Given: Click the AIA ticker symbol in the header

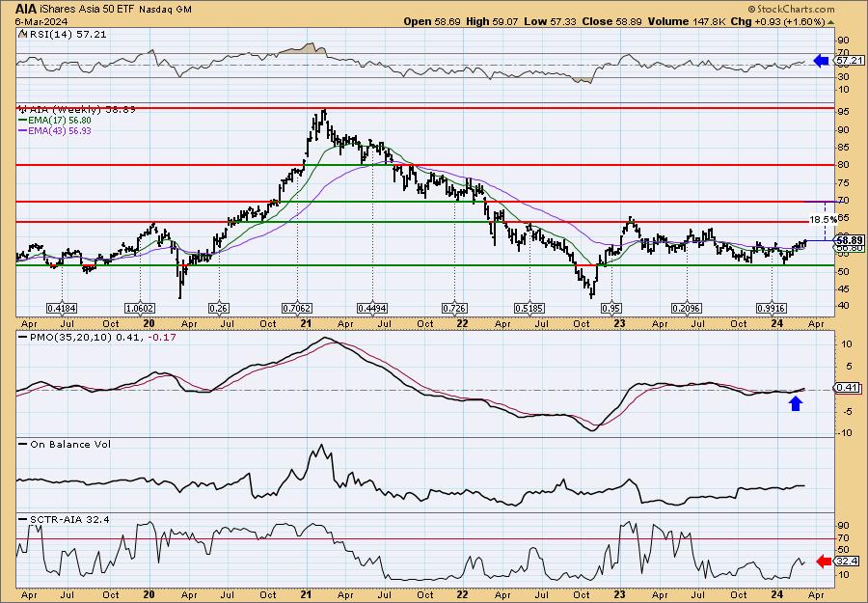Looking at the screenshot, I should coord(25,9).
